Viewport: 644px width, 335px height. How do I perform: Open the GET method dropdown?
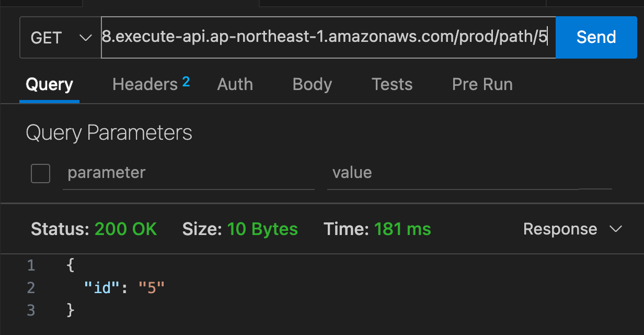pyautogui.click(x=61, y=37)
